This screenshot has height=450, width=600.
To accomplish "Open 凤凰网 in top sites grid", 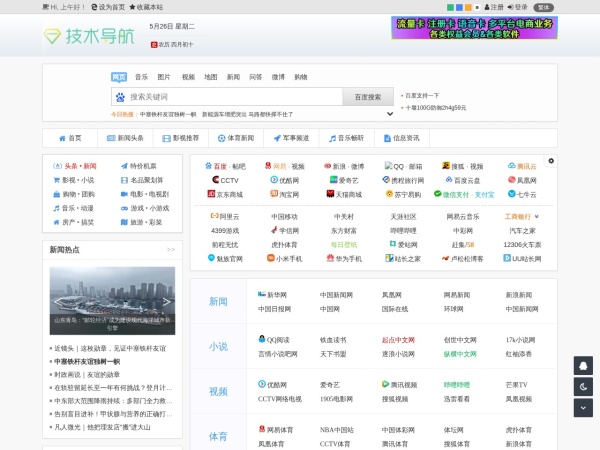I will (522, 180).
